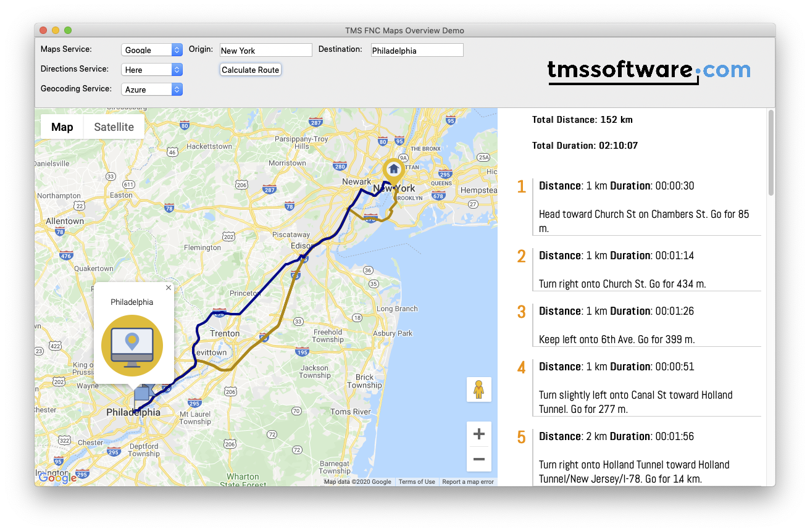Click the Long Branch label on map
The image size is (810, 532).
click(x=397, y=309)
